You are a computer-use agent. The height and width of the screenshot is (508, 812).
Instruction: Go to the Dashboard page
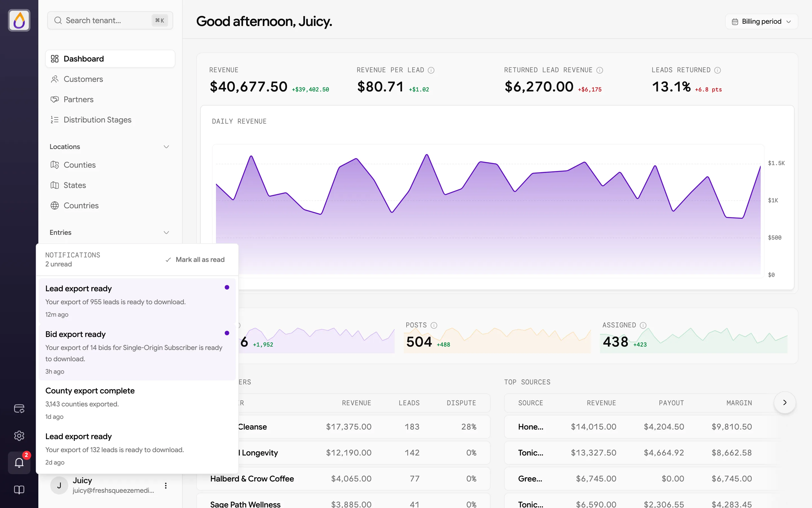(110, 59)
